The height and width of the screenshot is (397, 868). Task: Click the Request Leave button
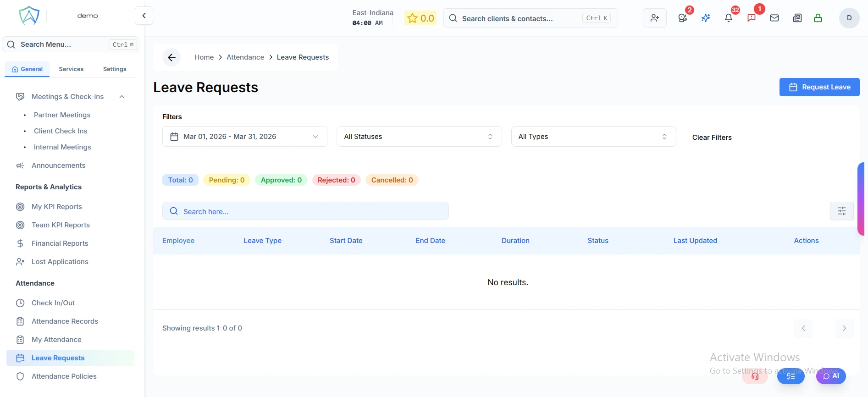(x=819, y=87)
